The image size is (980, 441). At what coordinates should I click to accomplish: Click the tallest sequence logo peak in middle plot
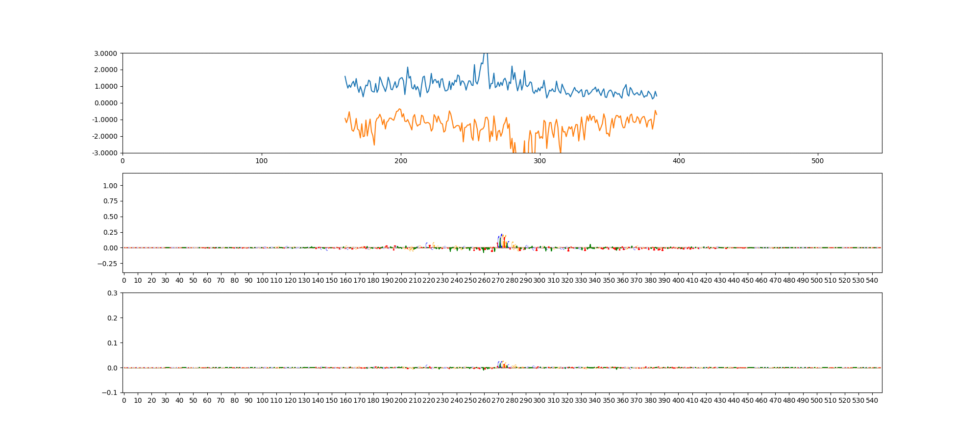tap(501, 236)
